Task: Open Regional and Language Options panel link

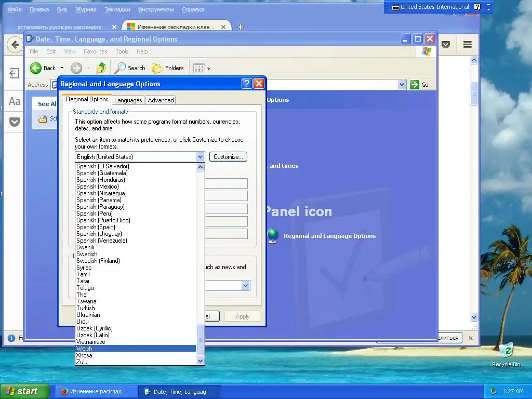Action: click(x=329, y=236)
